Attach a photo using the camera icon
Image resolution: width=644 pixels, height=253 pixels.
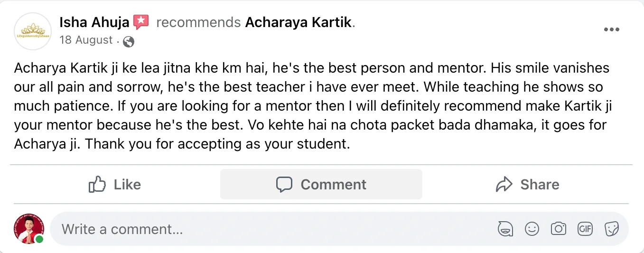[559, 229]
